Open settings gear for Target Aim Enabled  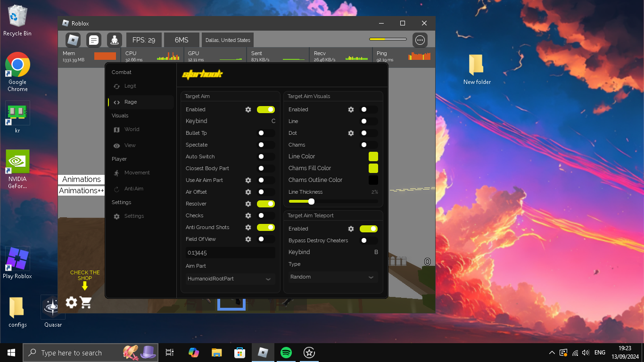click(248, 109)
